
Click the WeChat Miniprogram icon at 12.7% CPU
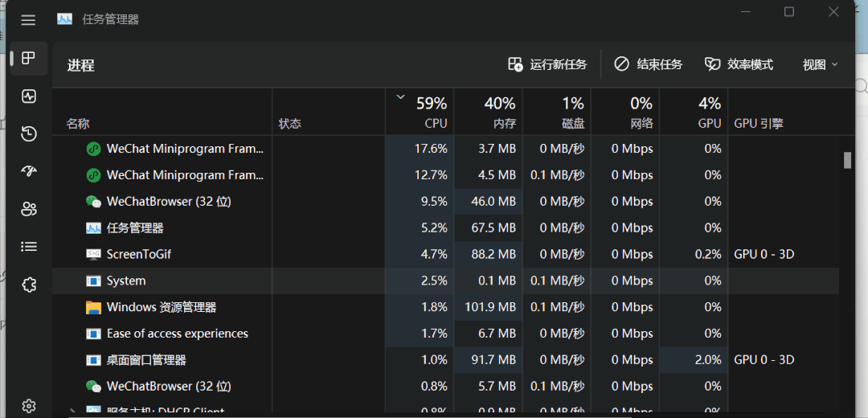coord(93,175)
